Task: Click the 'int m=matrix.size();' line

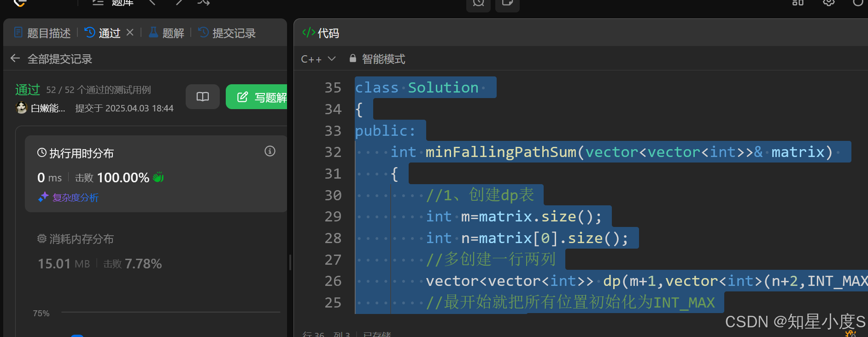Action: tap(514, 216)
